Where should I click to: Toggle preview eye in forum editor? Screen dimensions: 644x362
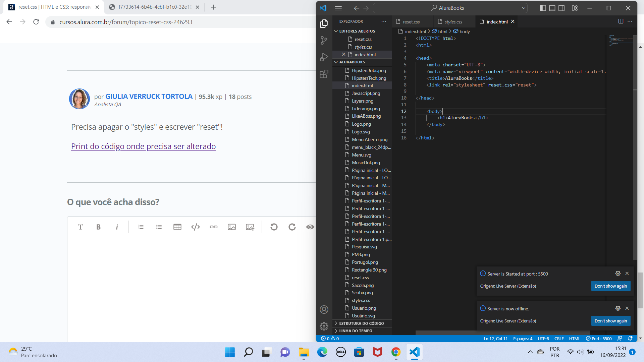pyautogui.click(x=310, y=227)
